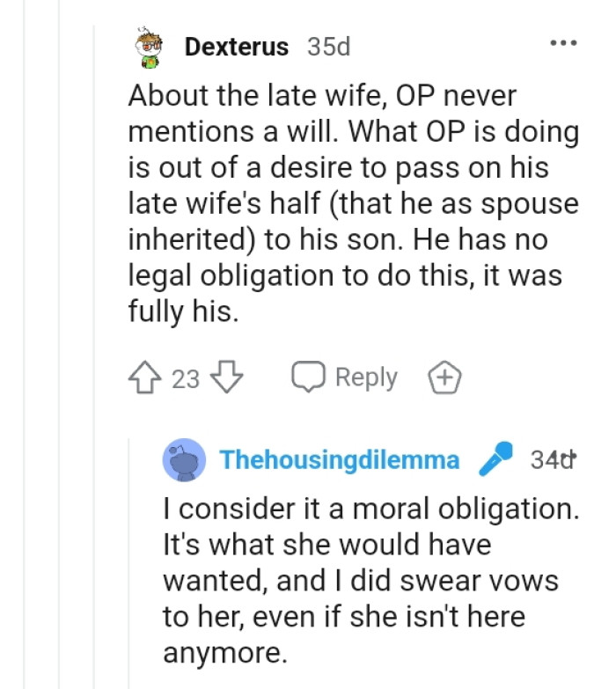The height and width of the screenshot is (689, 616).
Task: Click the 35d timestamp
Action: pos(328,48)
